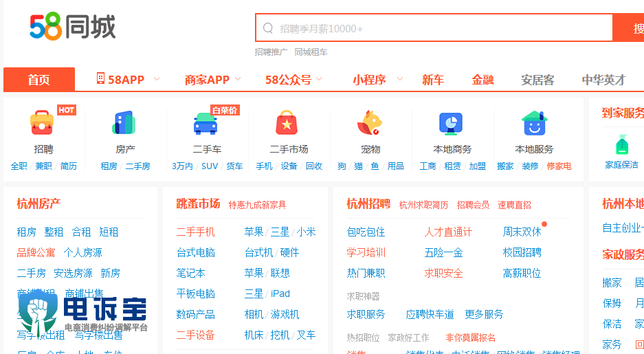Open the 工商 link under 本地商务

click(x=428, y=166)
